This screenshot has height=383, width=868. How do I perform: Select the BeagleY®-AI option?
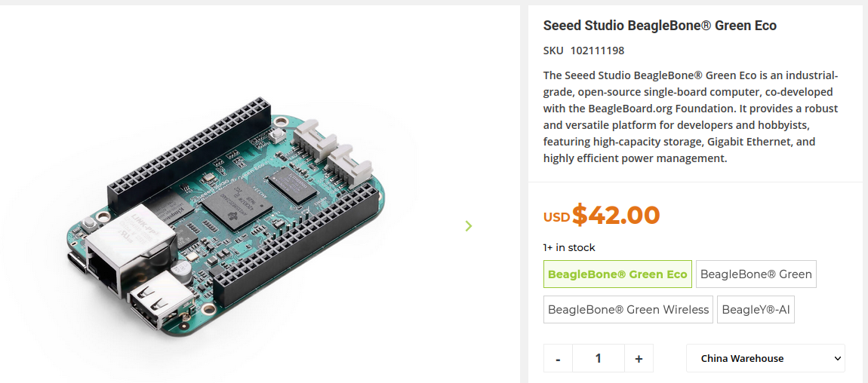pos(756,310)
